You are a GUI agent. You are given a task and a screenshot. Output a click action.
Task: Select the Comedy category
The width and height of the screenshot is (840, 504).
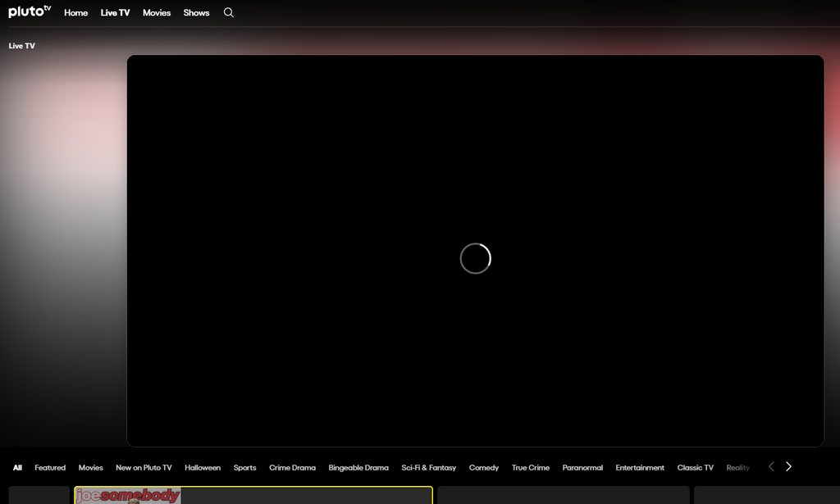484,468
